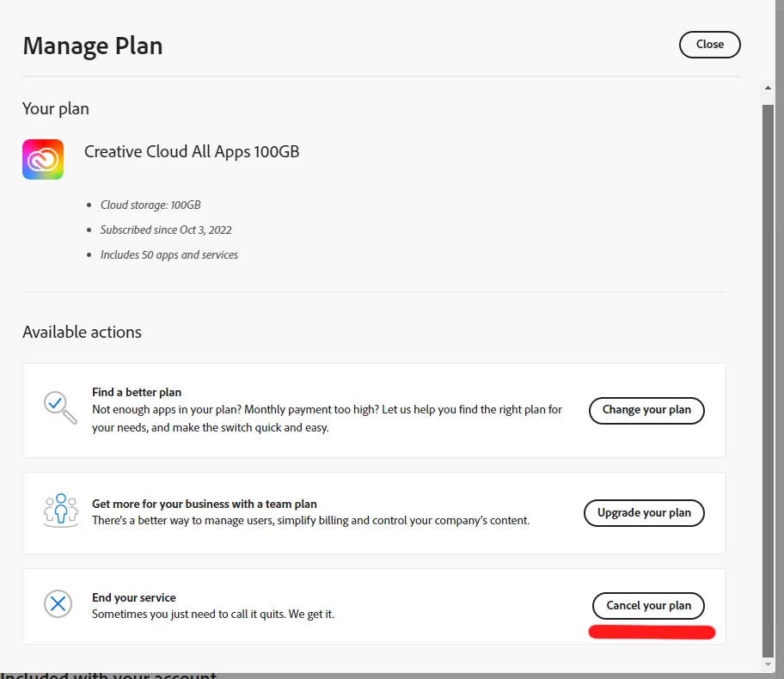The height and width of the screenshot is (679, 784).
Task: Click the 'Available actions' heading
Action: click(x=82, y=332)
